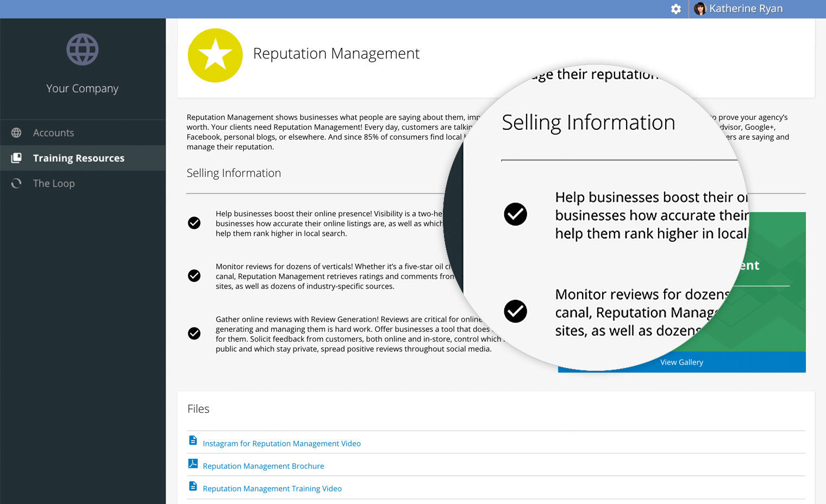This screenshot has height=504, width=826.
Task: Select Training Resources in the sidebar menu
Action: tap(78, 158)
